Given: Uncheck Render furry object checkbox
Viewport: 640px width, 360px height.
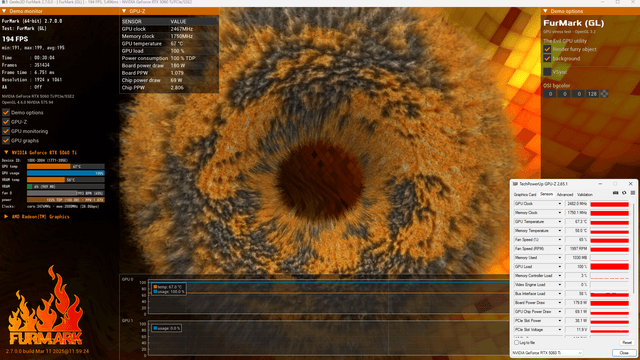Looking at the screenshot, I should pos(547,49).
